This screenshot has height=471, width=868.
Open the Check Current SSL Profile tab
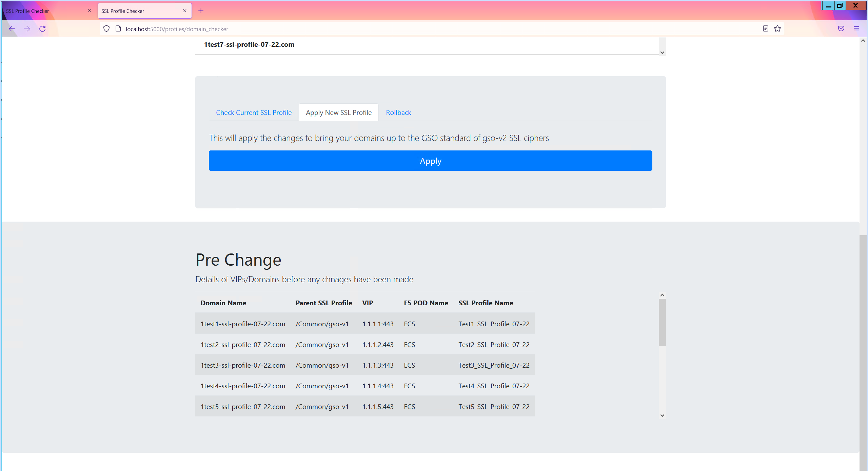[x=254, y=112]
